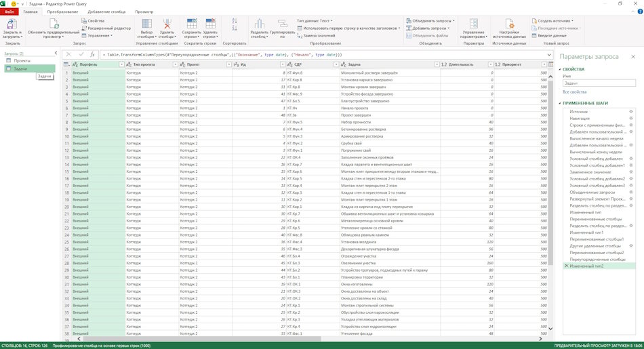Screen dimensions: 644x349
Task: Select Переупорядоченные столбцы step
Action: click(599, 259)
